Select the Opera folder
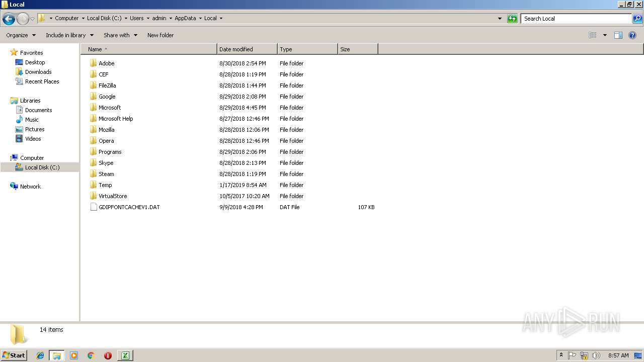644x362 pixels. point(106,141)
